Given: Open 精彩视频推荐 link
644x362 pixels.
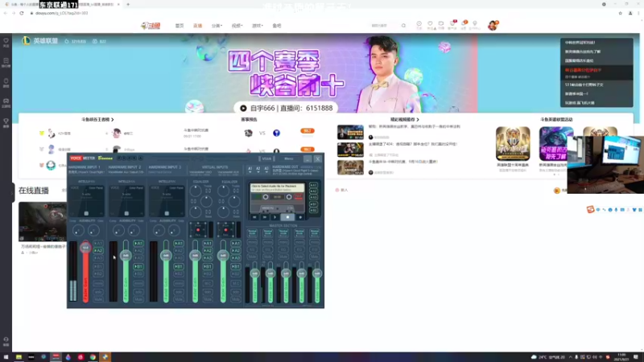Looking at the screenshot, I should [x=405, y=119].
